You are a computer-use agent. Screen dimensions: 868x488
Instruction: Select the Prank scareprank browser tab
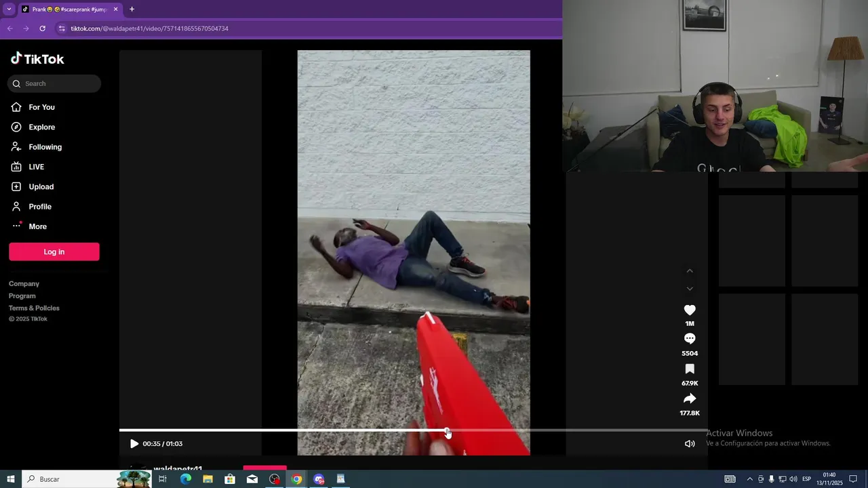point(69,9)
